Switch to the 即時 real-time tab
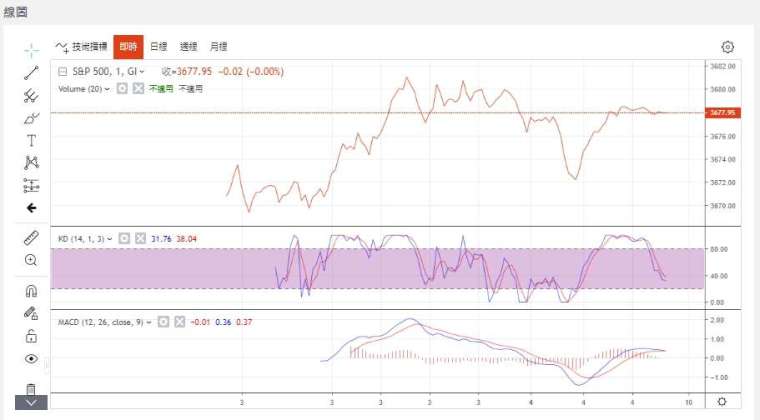Viewport: 760px width, 420px height. [128, 47]
